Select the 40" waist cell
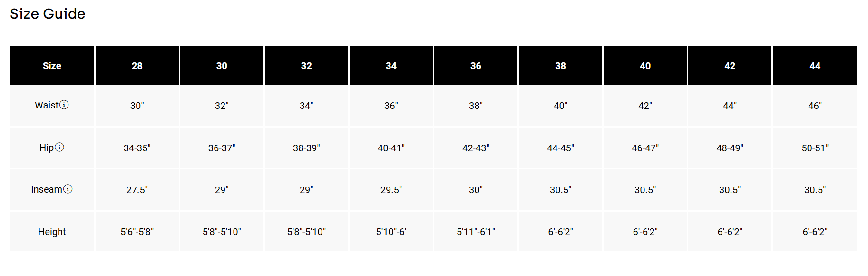868x276 pixels. 560,106
